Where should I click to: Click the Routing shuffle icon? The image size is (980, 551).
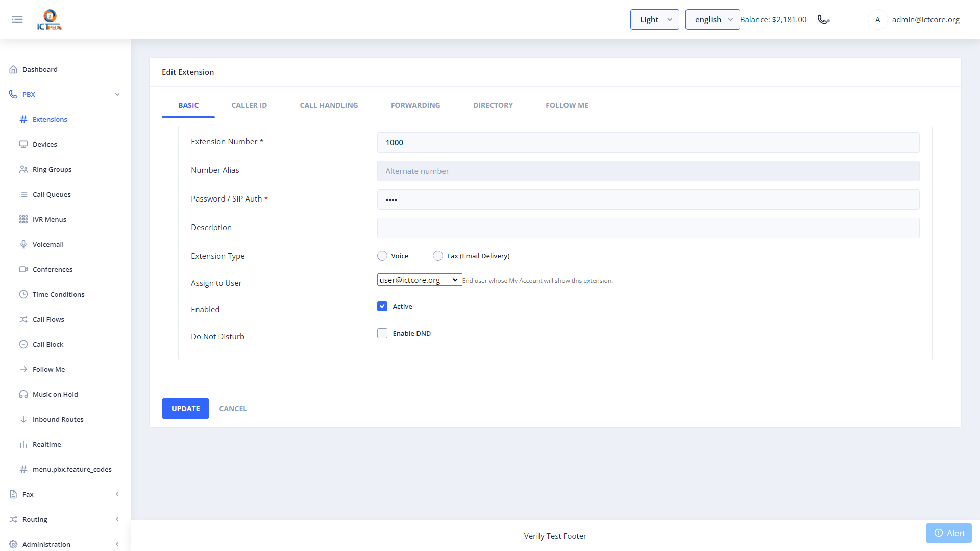pyautogui.click(x=13, y=519)
